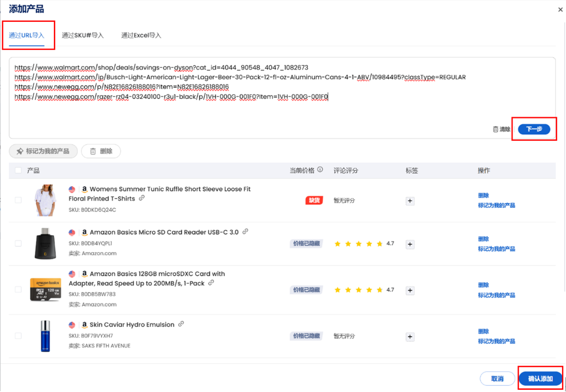Screen dimensions: 566x392
Task: Open thumbnail of Womens Summer Tunic product
Action: pyautogui.click(x=45, y=200)
